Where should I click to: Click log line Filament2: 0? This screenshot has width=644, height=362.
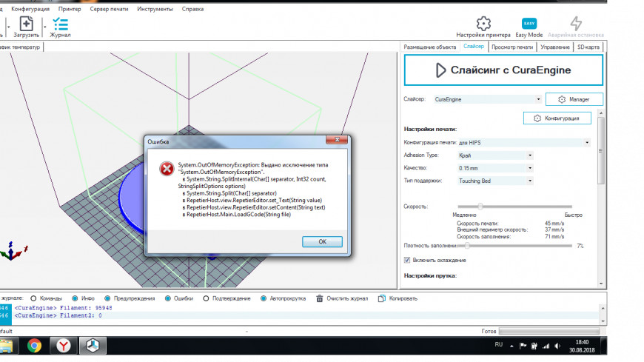[x=58, y=315]
